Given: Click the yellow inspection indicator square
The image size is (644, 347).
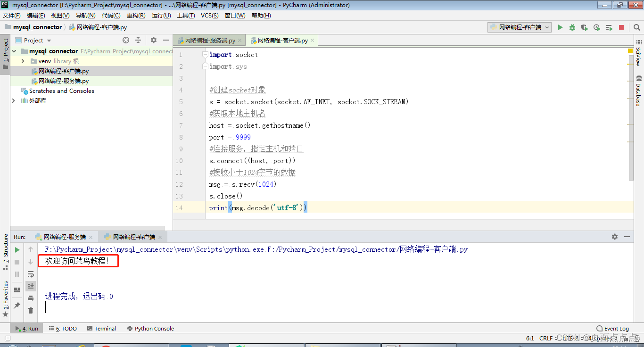Looking at the screenshot, I should coord(630,50).
